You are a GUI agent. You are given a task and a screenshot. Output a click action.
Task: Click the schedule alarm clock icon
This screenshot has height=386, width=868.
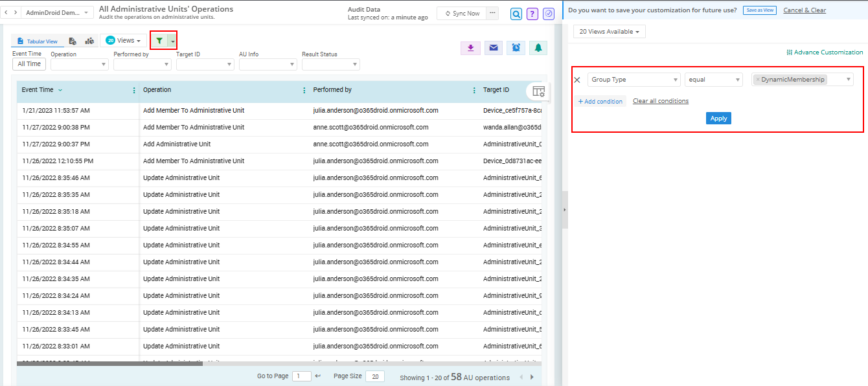[x=516, y=47]
